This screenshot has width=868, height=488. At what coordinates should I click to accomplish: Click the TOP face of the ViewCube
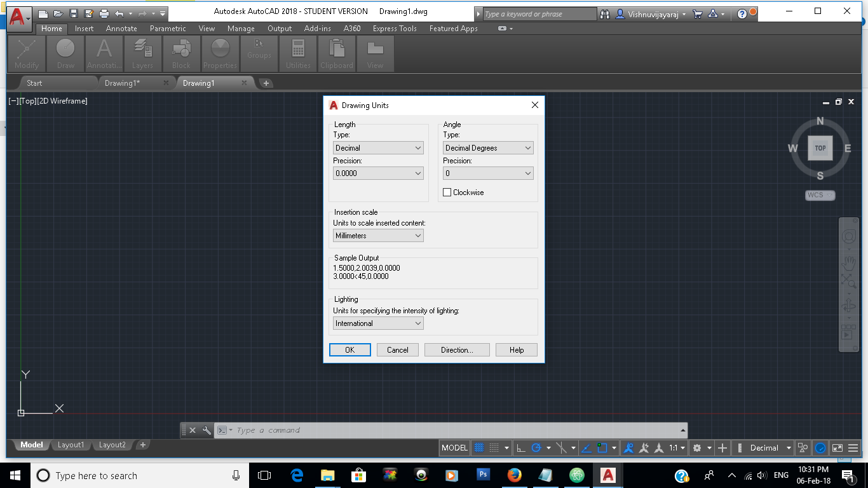pyautogui.click(x=820, y=148)
